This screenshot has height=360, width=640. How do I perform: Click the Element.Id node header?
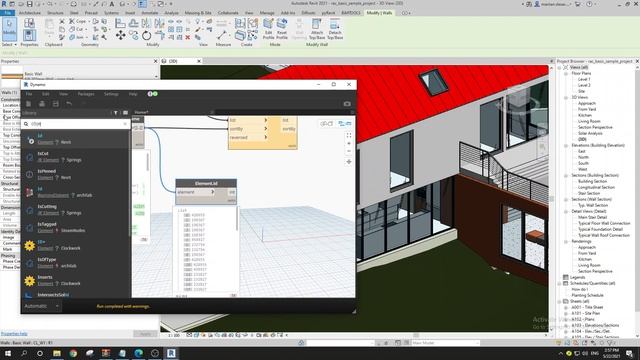[x=206, y=183]
